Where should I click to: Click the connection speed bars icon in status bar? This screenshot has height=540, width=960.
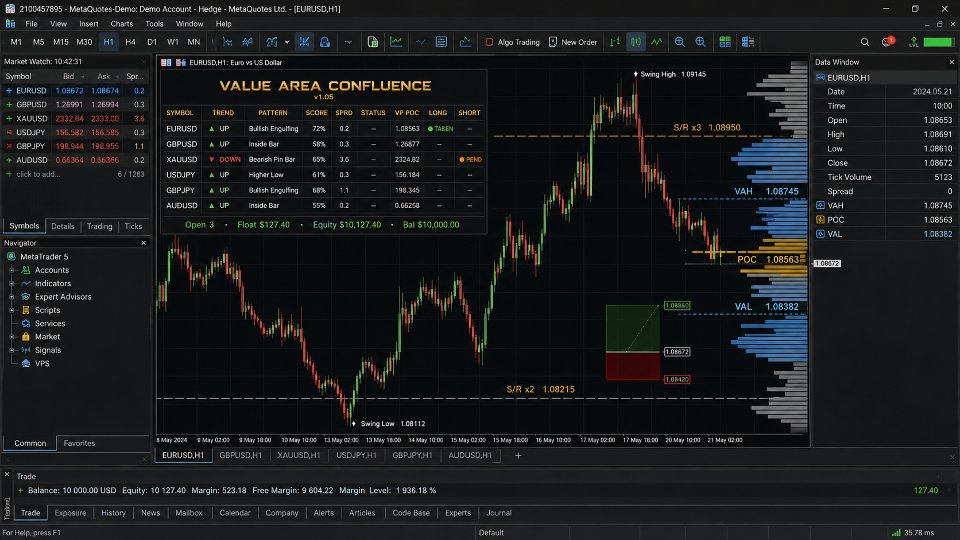point(896,533)
